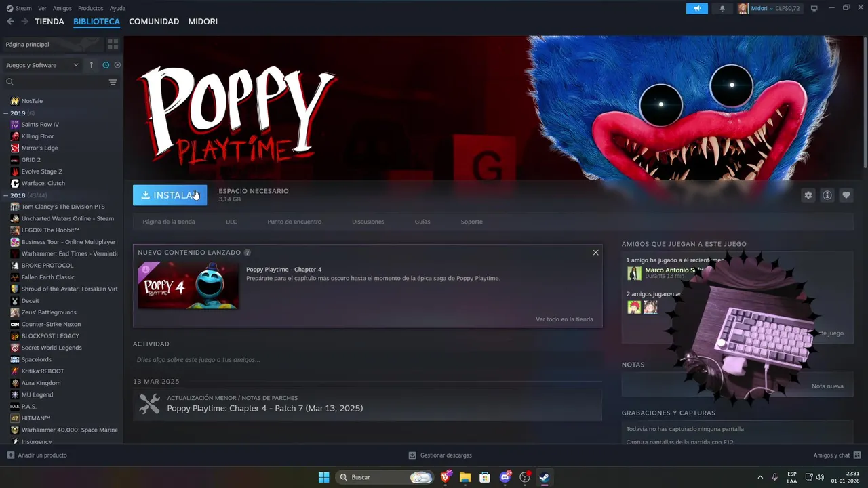Screen dimensions: 868x488
Task: Click Ver todo en la tienda
Action: coord(564,319)
